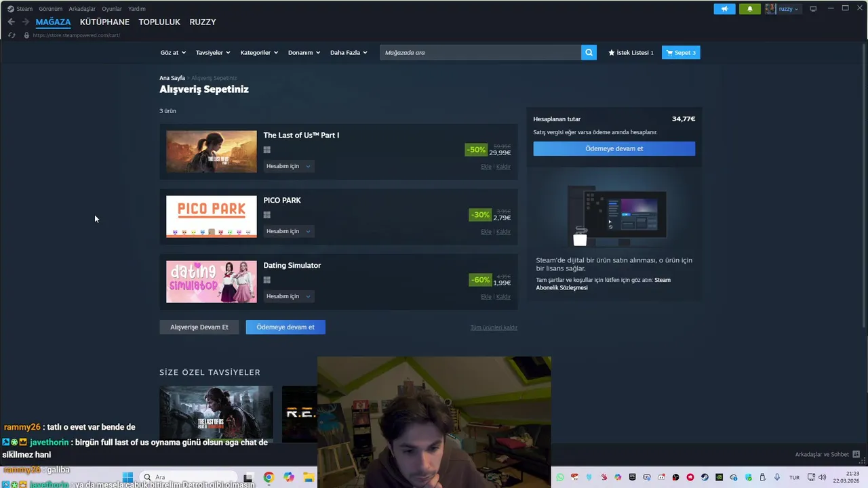
Task: Reload the store page
Action: pos(12,35)
